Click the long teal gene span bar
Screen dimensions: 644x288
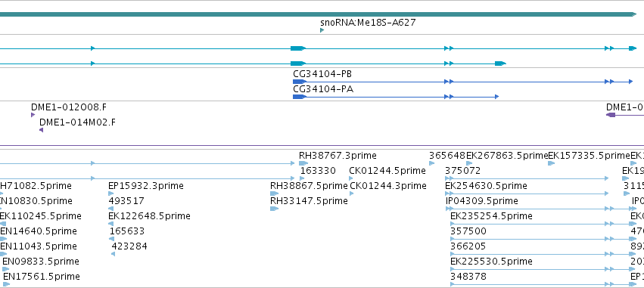[319, 14]
